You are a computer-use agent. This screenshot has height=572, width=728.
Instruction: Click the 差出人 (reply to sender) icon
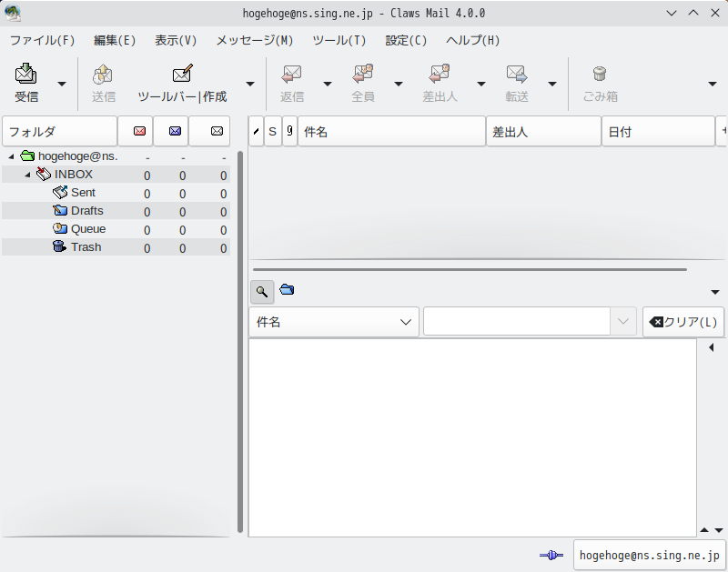coord(440,74)
